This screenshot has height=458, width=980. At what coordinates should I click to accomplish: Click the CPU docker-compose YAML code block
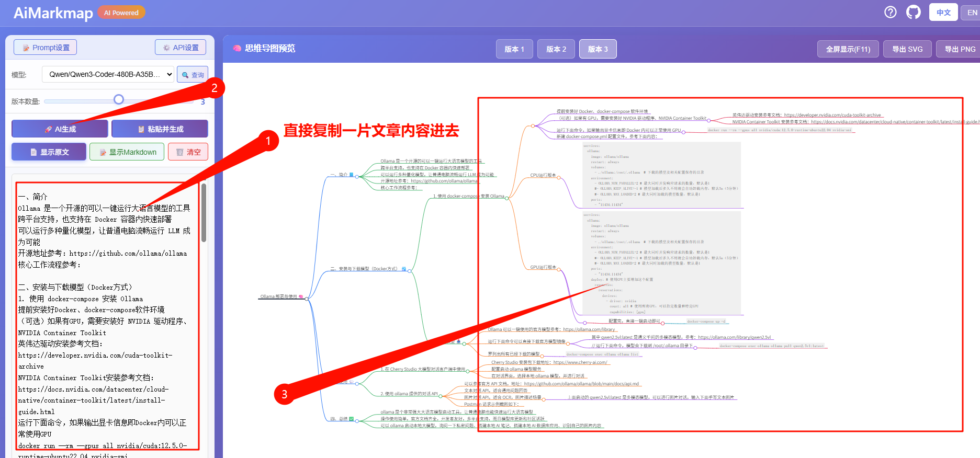click(662, 175)
